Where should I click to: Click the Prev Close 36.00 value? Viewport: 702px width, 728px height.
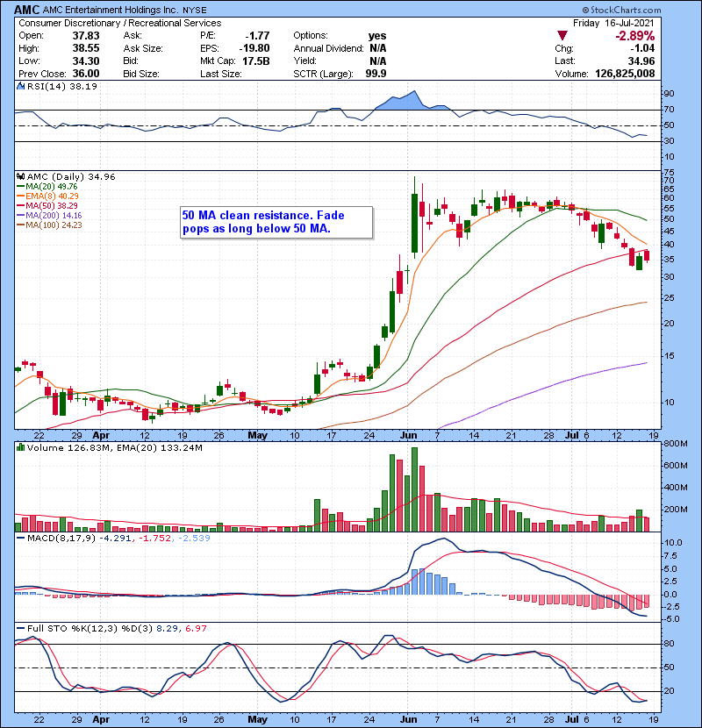pyautogui.click(x=86, y=74)
